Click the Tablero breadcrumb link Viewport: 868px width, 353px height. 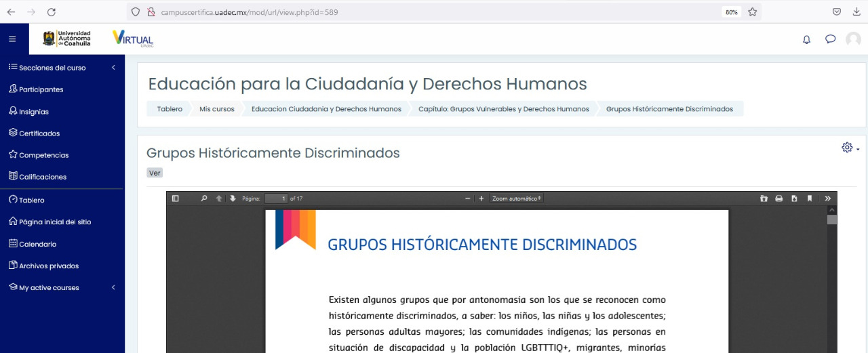(x=170, y=109)
